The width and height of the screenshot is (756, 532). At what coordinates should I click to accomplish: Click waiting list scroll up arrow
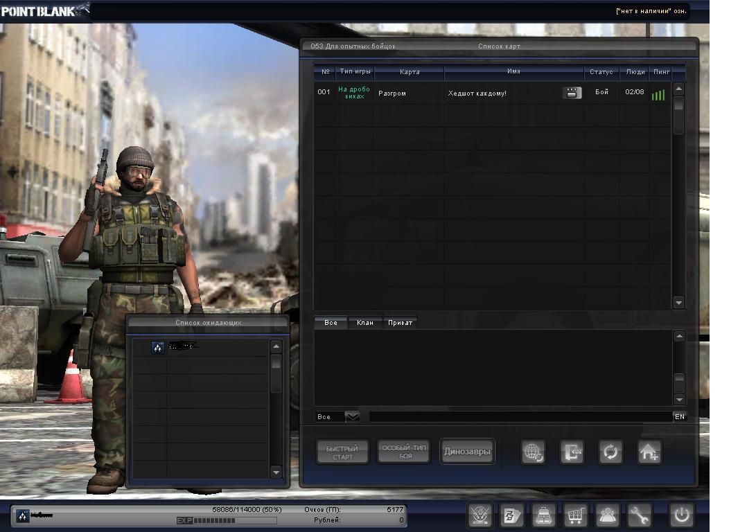tap(276, 346)
